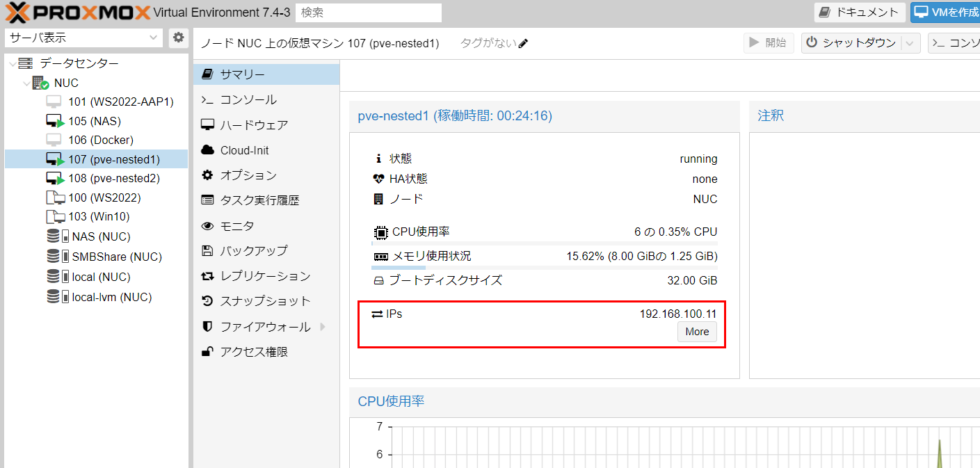
Task: Open the レプリケーション tab
Action: 267,276
